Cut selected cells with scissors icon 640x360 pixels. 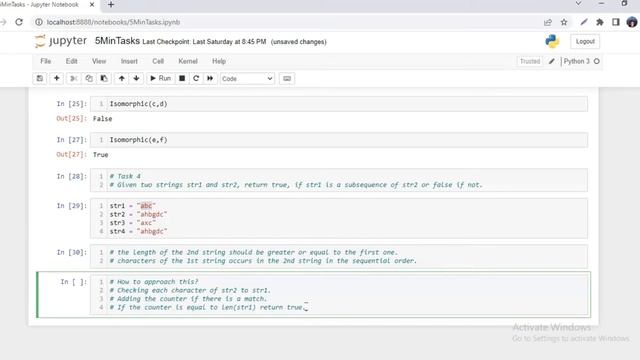(73, 78)
